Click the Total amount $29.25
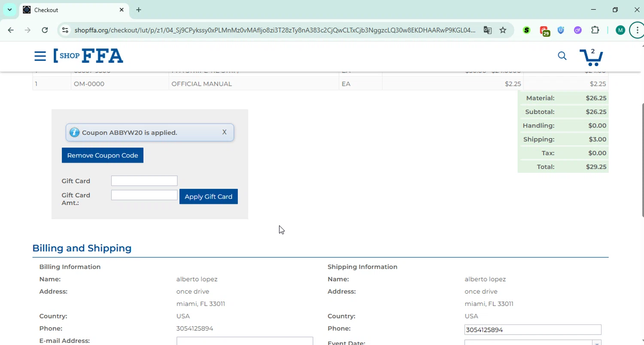Viewport: 644px width, 345px height. (596, 166)
